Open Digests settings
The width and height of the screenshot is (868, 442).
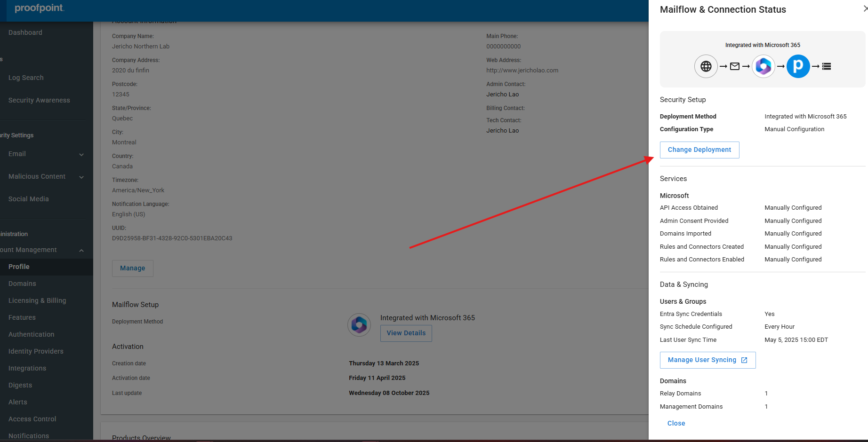pos(20,385)
